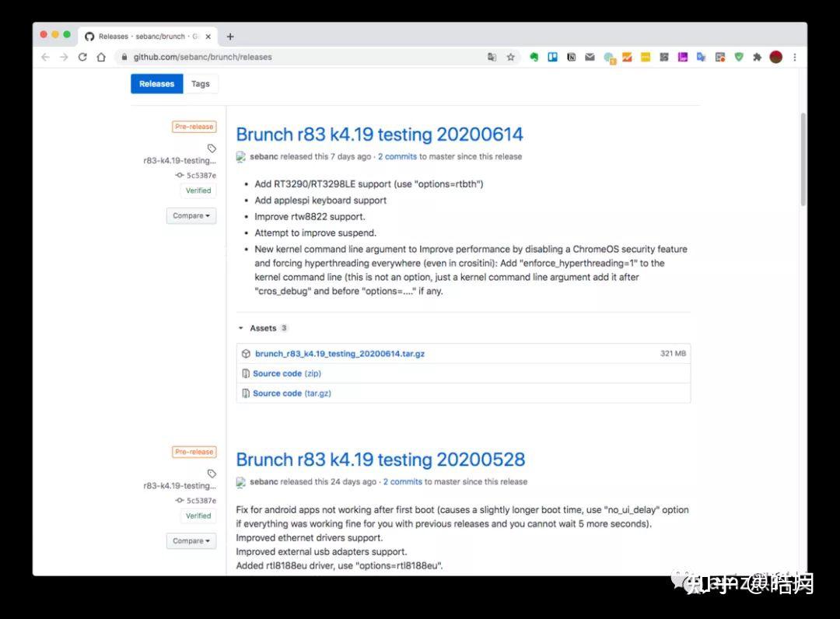Switch to the Tags tab

point(201,83)
